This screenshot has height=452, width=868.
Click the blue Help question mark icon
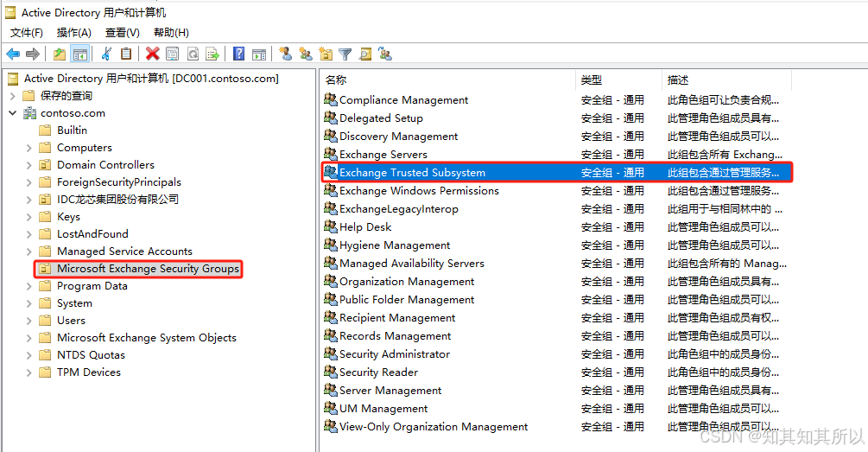(x=238, y=54)
